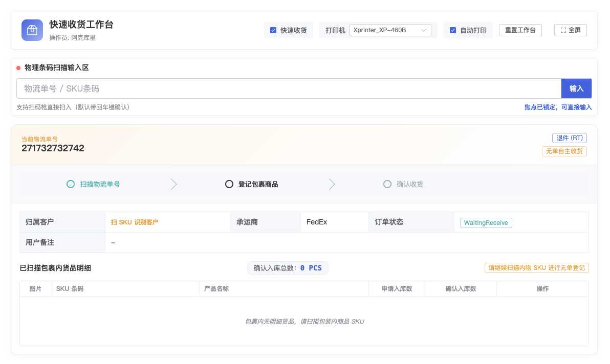Click the chevron after 扫描物流单号 step
This screenshot has height=364, width=610.
pyautogui.click(x=174, y=184)
